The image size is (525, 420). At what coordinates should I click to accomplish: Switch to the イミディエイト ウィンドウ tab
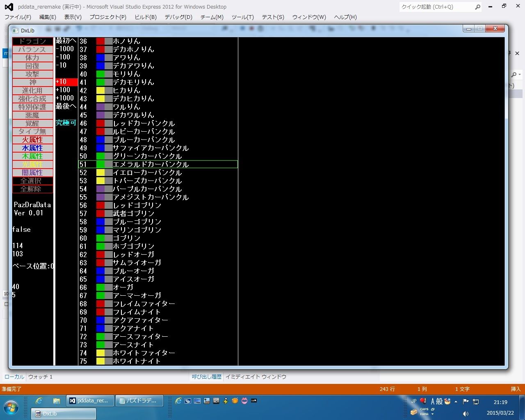[256, 377]
